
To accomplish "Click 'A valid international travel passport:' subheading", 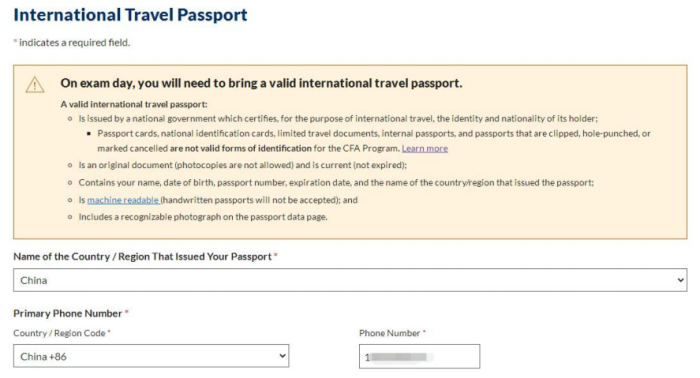I will pyautogui.click(x=134, y=104).
